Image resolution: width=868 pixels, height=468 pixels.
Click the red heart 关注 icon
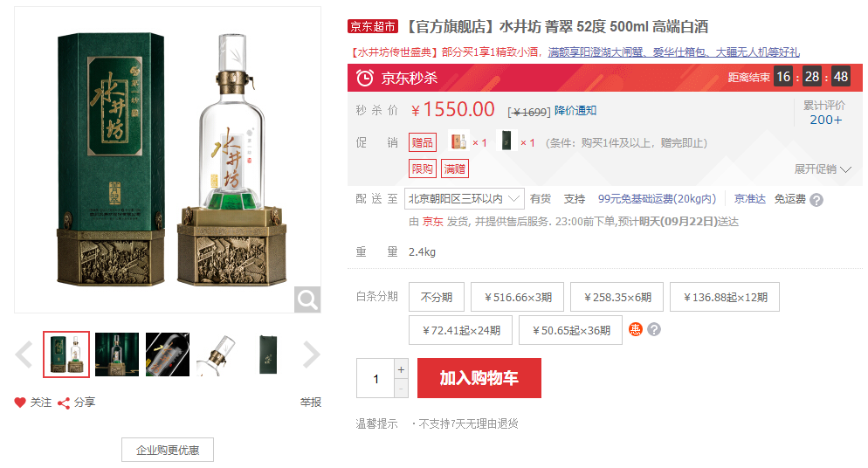coord(20,403)
